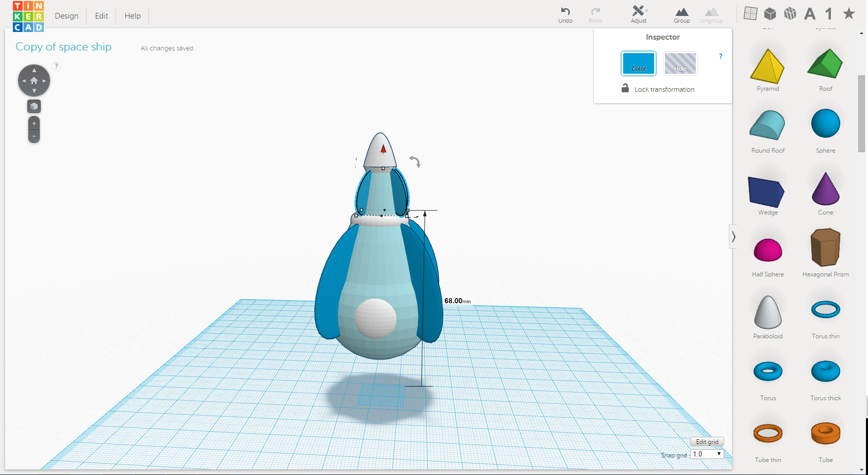
Task: Pick the Torus thick shape
Action: pyautogui.click(x=826, y=371)
